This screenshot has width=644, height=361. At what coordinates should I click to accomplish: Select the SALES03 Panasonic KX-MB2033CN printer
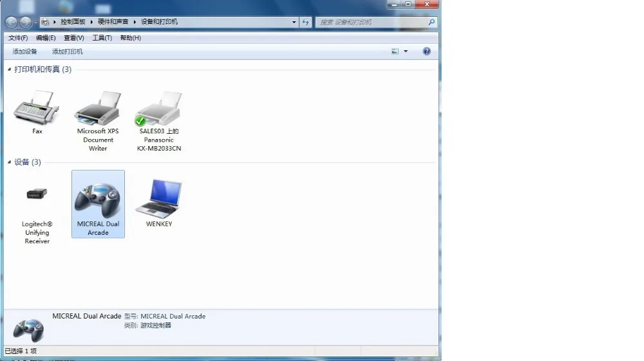pyautogui.click(x=159, y=108)
